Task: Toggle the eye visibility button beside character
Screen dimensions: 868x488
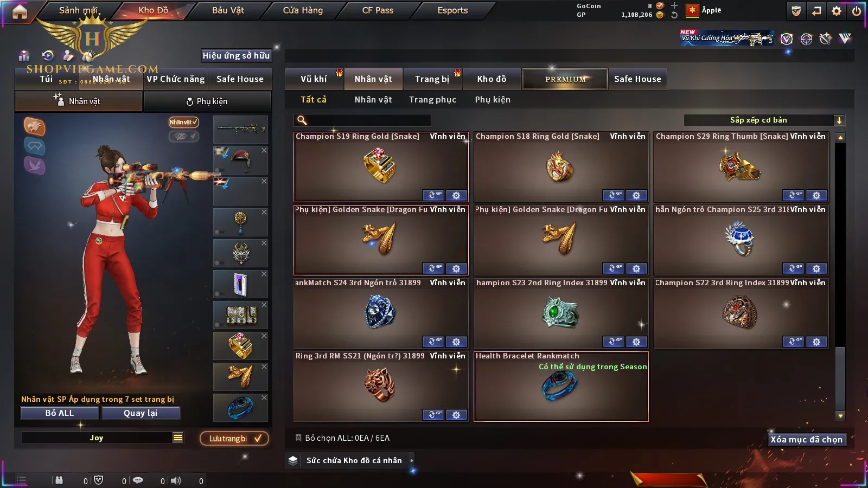Action: [184, 136]
